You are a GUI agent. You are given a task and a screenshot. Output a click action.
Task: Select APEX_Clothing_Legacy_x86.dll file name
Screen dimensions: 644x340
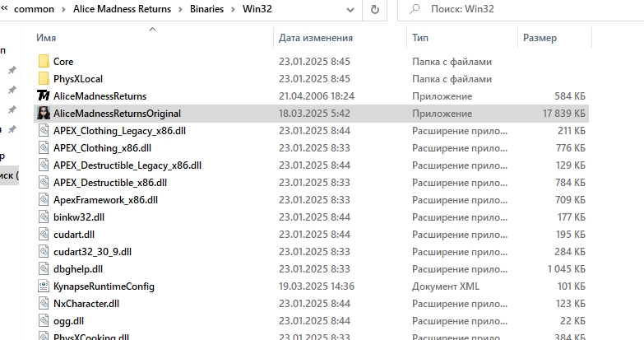119,131
